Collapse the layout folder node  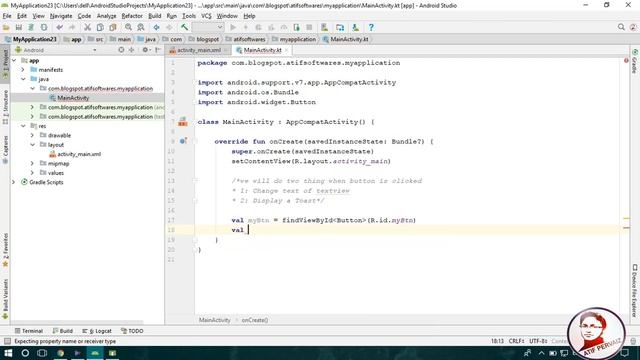tap(32, 145)
